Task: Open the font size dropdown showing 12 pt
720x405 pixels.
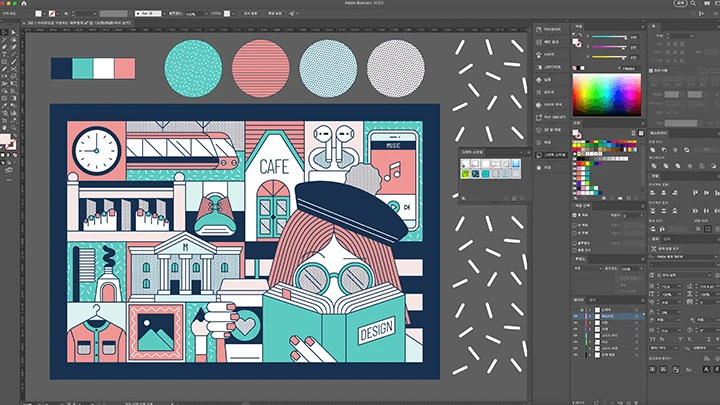Action: coord(680,287)
